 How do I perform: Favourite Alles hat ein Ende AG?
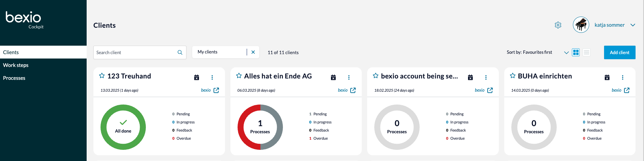click(239, 76)
